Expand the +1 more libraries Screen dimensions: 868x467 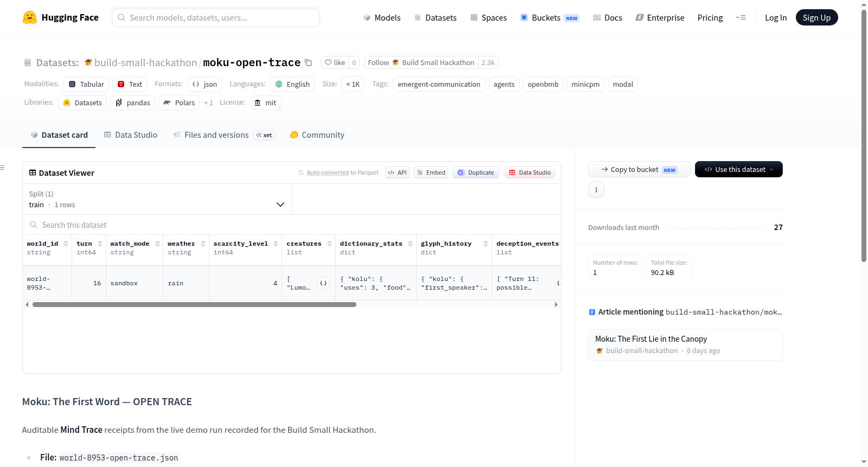tap(208, 103)
